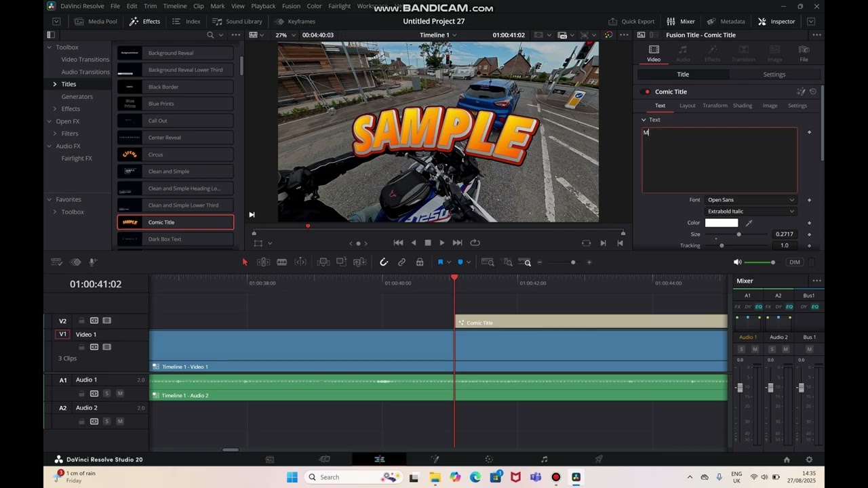Click the DIM audio button
The image size is (868, 488).
pyautogui.click(x=795, y=262)
